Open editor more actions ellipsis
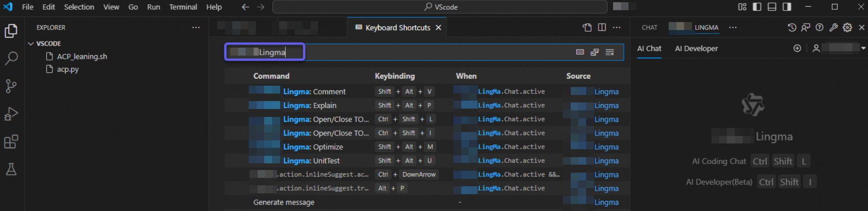 click(x=617, y=27)
